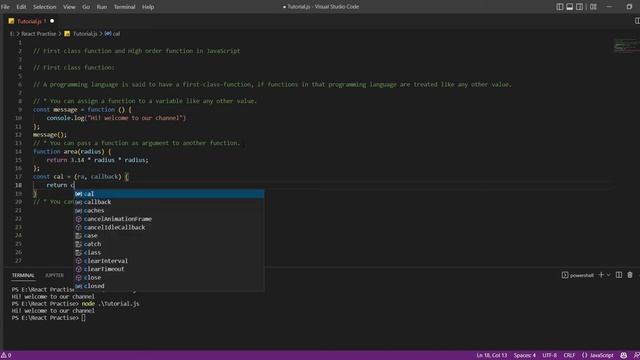Click line number 14 in gutter
640x360 pixels.
18,151
